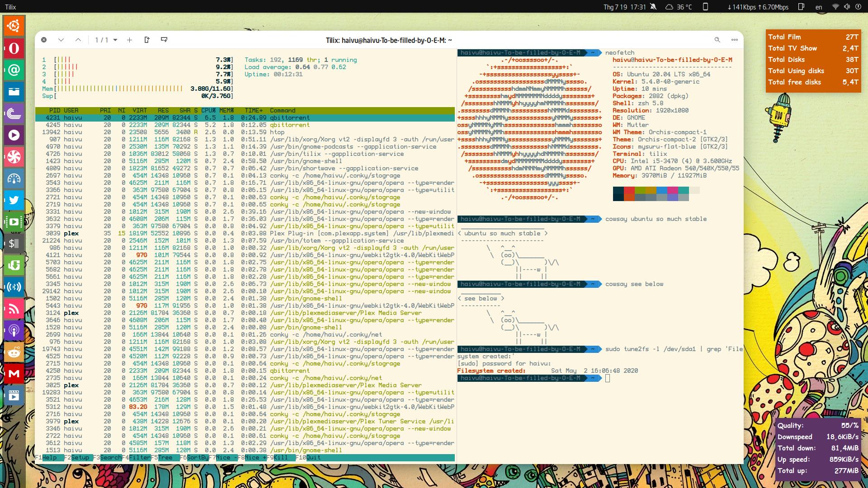Select the /usr/bin/totem process row
The width and height of the screenshot is (868, 488).
pos(245,240)
